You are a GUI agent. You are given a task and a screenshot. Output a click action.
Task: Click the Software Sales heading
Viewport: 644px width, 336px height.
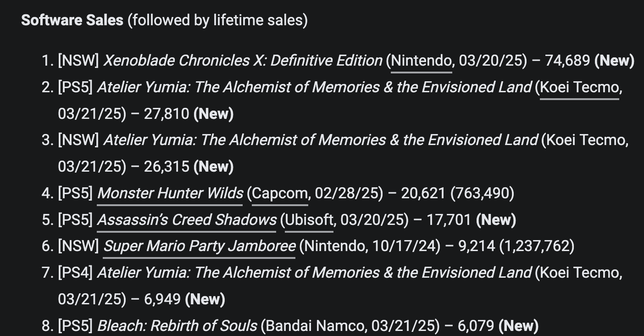(x=72, y=20)
